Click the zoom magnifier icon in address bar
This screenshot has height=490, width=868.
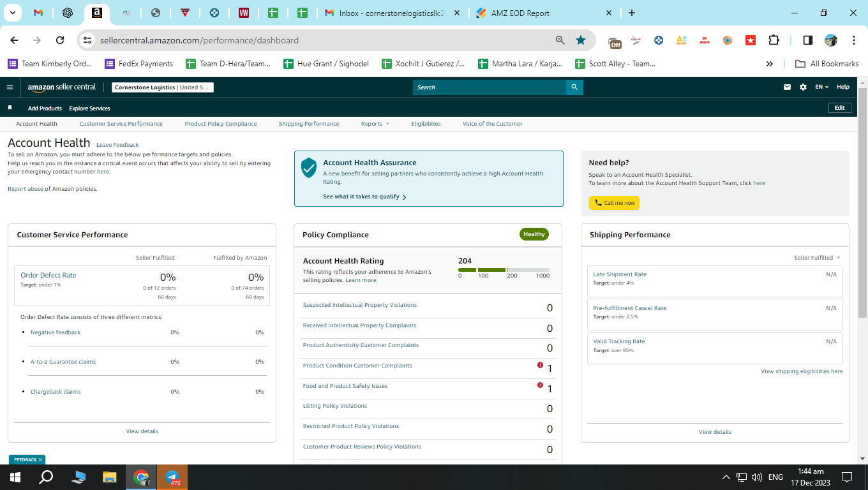560,40
